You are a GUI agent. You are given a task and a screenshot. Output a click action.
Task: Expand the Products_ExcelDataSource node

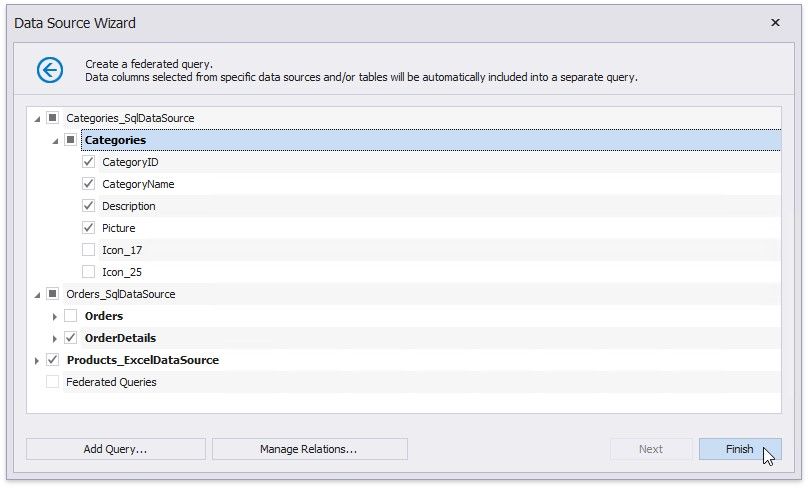[38, 360]
